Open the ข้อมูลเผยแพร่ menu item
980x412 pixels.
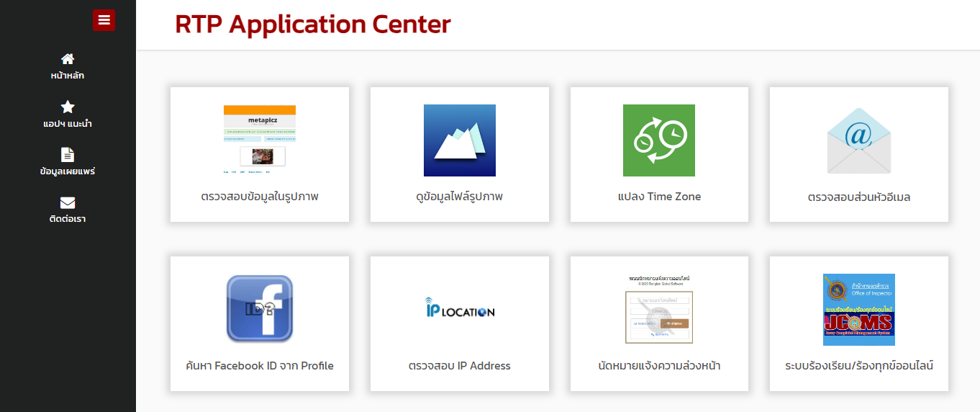(68, 171)
